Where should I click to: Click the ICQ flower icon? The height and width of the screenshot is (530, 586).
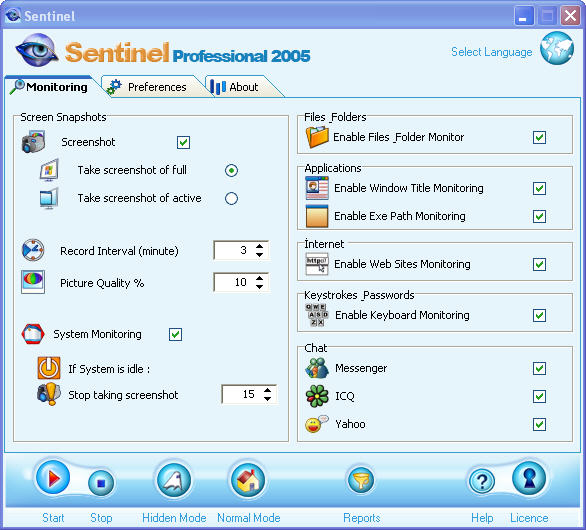[x=317, y=396]
